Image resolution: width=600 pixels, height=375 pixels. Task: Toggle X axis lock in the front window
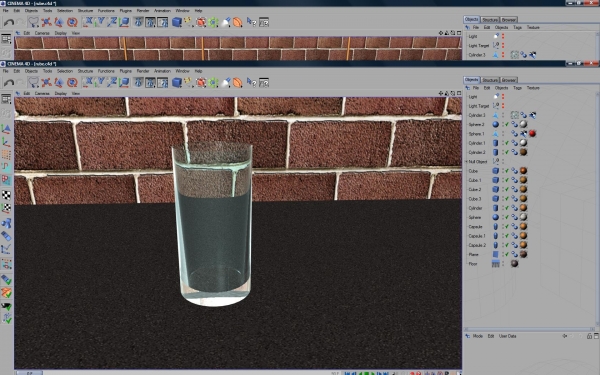[88, 82]
